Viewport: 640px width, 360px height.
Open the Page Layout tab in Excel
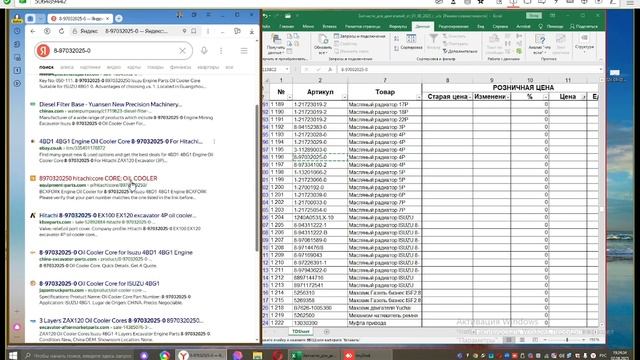pyautogui.click(x=363, y=27)
